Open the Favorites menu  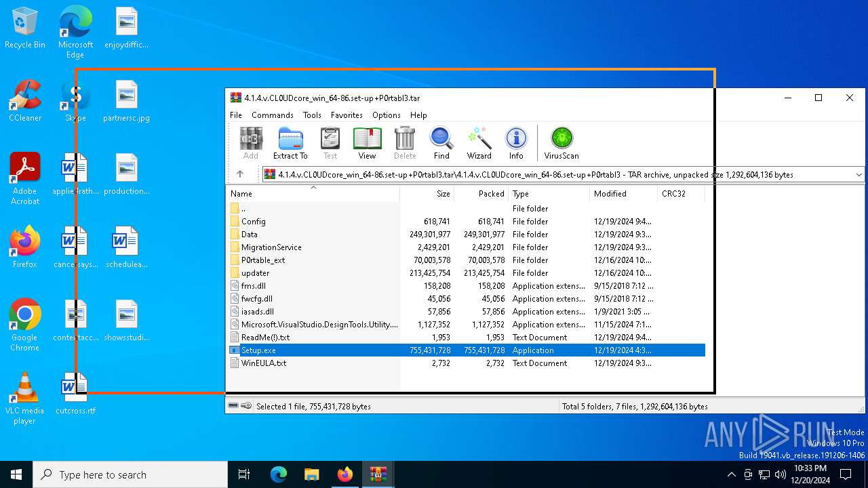tap(347, 115)
